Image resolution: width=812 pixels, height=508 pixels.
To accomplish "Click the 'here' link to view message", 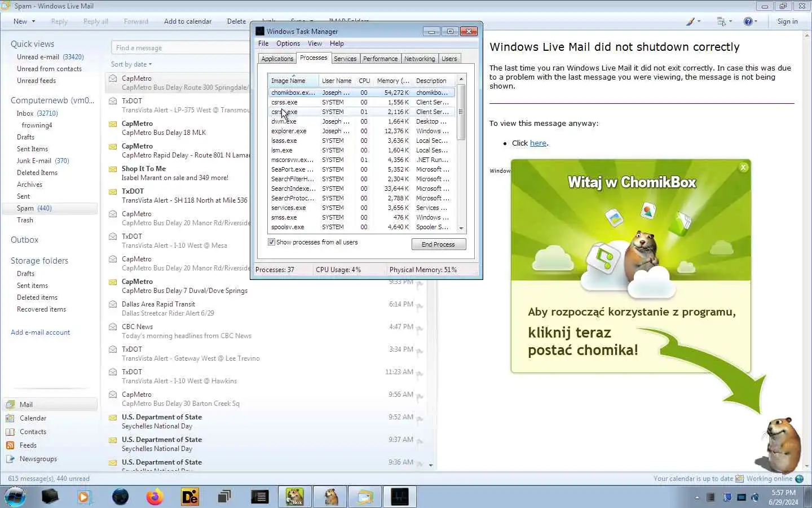I will [x=538, y=143].
